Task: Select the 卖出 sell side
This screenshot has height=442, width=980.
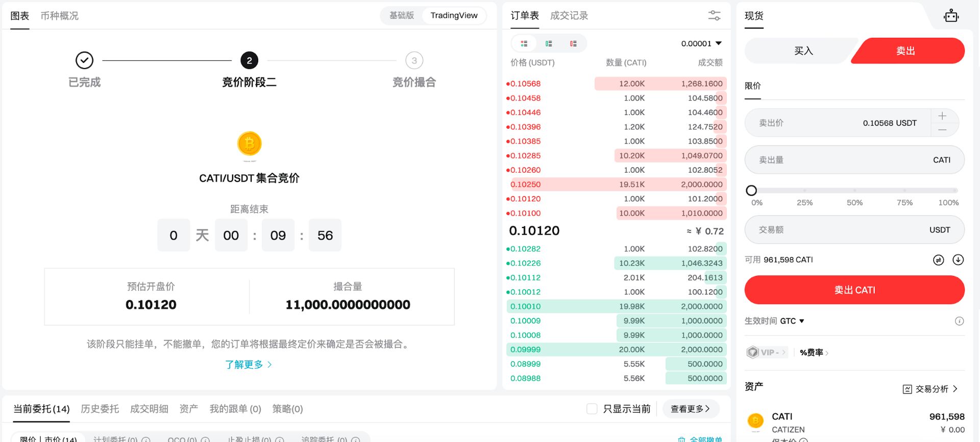Action: [x=906, y=51]
